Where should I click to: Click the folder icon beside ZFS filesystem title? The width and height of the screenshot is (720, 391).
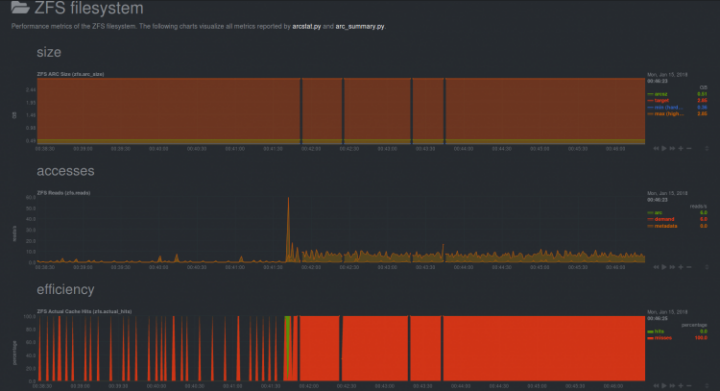click(x=20, y=8)
